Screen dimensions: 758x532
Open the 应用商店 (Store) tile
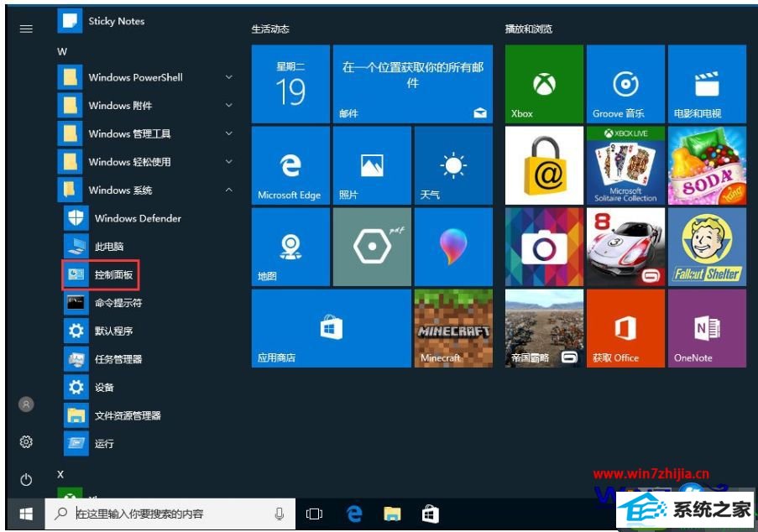[331, 329]
